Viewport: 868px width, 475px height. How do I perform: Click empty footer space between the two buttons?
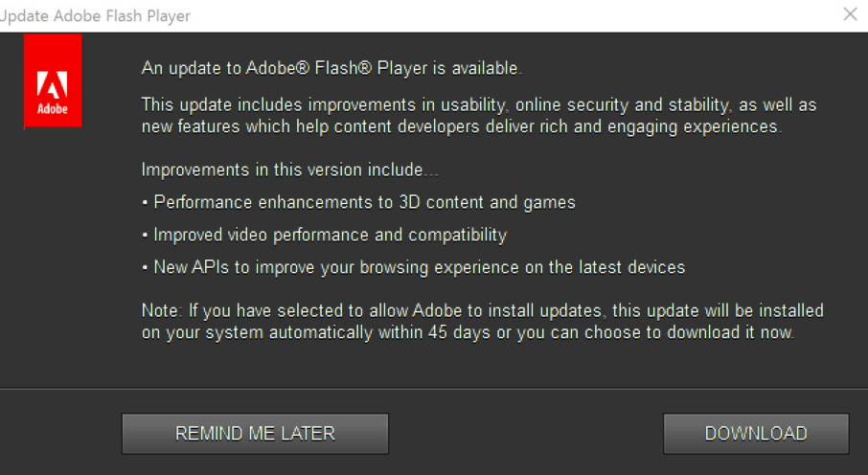point(525,434)
